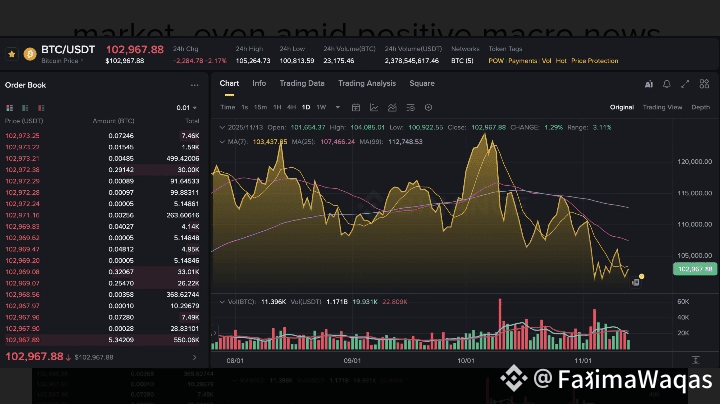Screen dimensions: 720x404
Task: Show bids-only order book view
Action: (x=25, y=108)
